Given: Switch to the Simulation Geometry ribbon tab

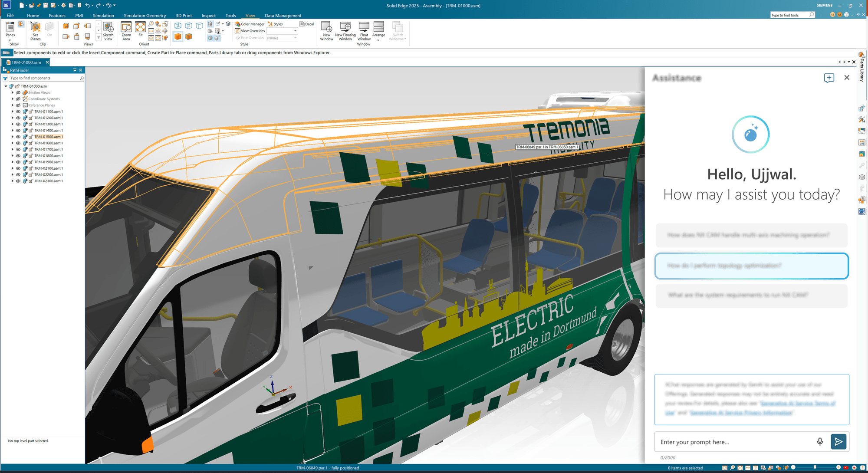Looking at the screenshot, I should [145, 15].
